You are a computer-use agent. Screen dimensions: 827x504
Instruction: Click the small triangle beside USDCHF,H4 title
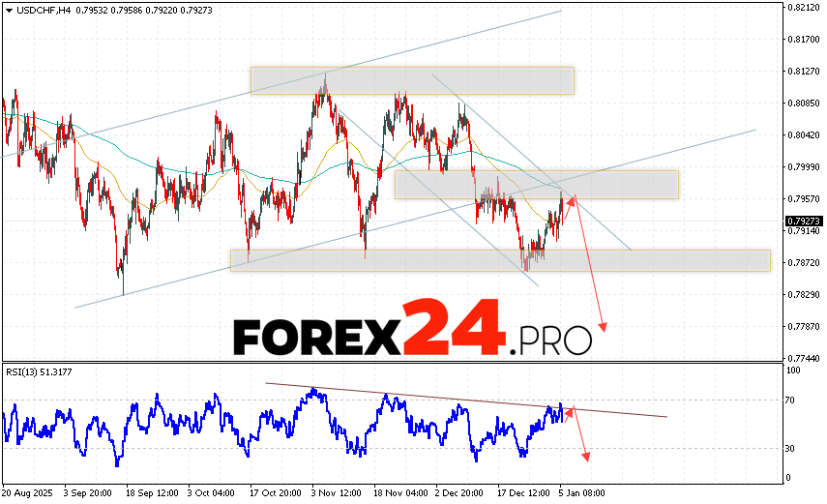coord(6,11)
